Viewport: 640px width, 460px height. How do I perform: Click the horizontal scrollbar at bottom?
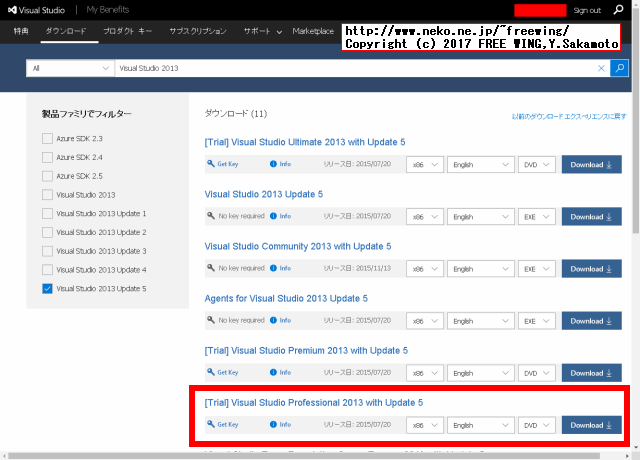304,456
